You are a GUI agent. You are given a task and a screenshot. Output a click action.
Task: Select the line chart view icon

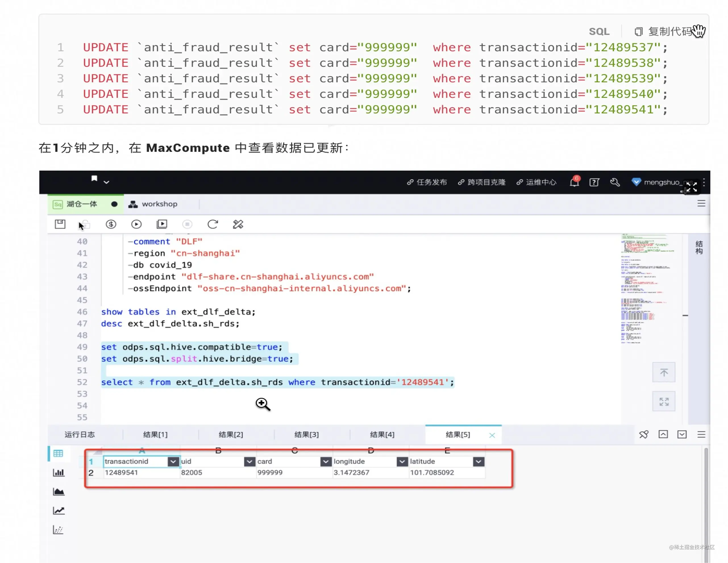click(x=58, y=510)
